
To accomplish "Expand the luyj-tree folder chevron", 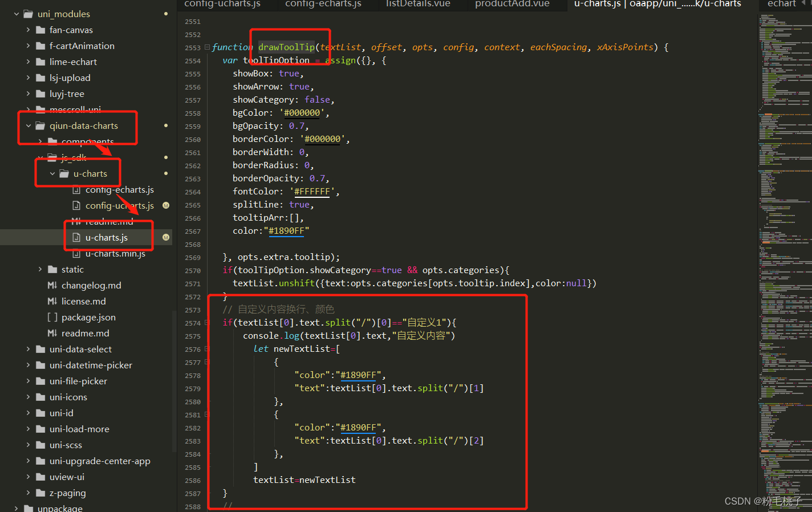I will pyautogui.click(x=29, y=94).
